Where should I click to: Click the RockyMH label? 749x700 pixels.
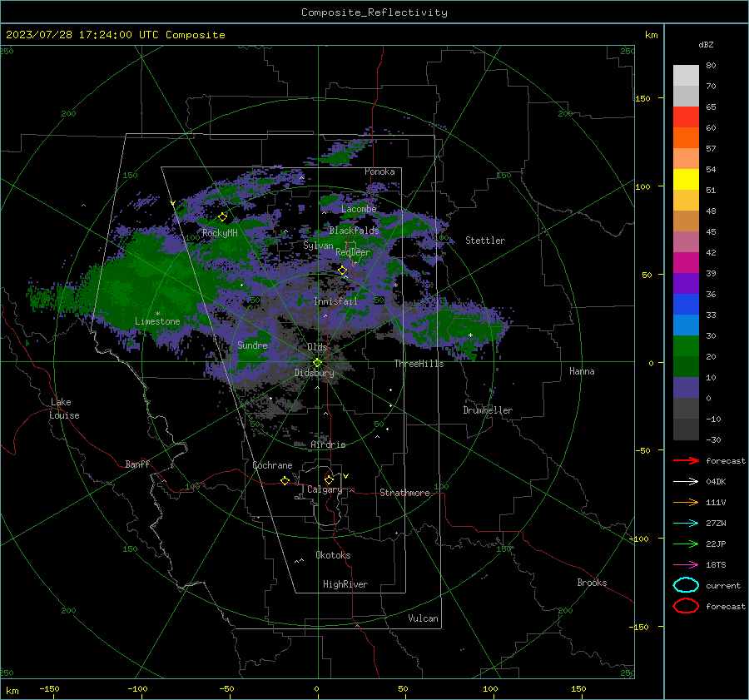[220, 233]
